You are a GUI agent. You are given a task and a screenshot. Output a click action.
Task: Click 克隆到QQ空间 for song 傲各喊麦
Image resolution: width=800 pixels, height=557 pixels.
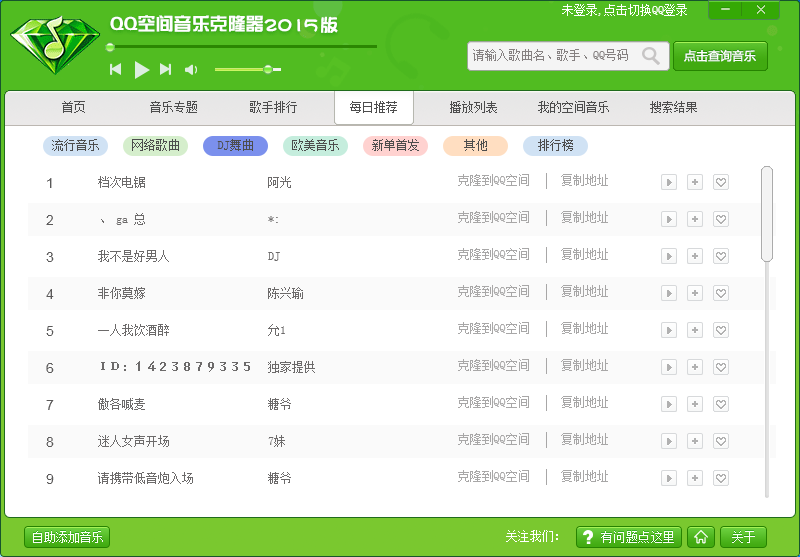(493, 403)
